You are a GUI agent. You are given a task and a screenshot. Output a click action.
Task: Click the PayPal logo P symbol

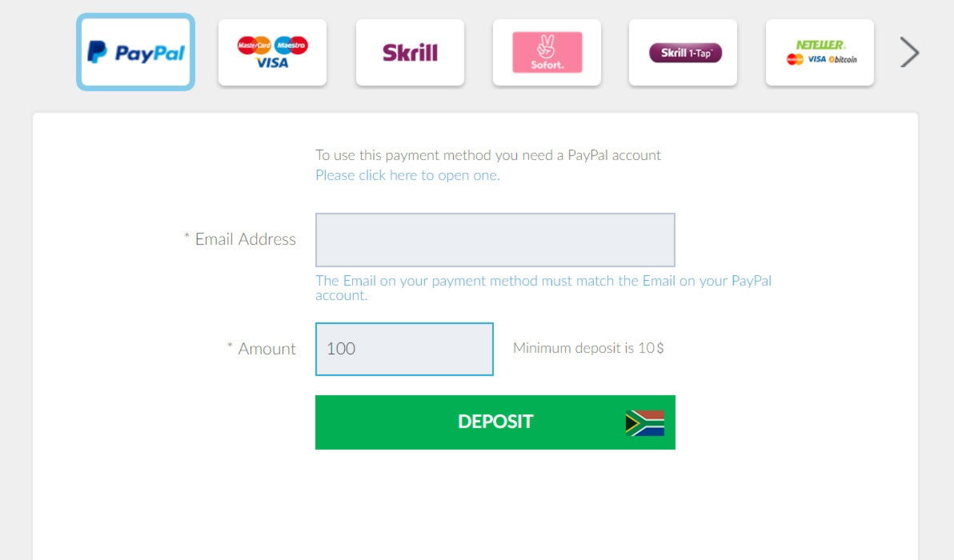tap(97, 52)
